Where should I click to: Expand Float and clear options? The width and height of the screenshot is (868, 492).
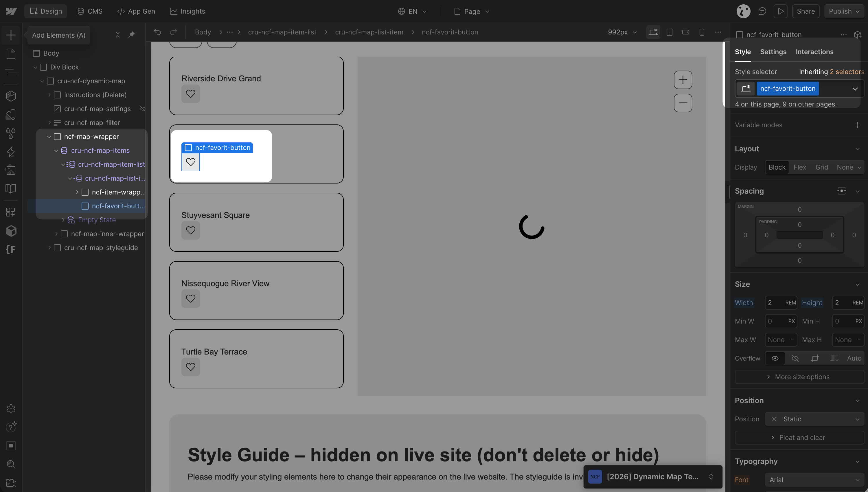[x=799, y=438]
